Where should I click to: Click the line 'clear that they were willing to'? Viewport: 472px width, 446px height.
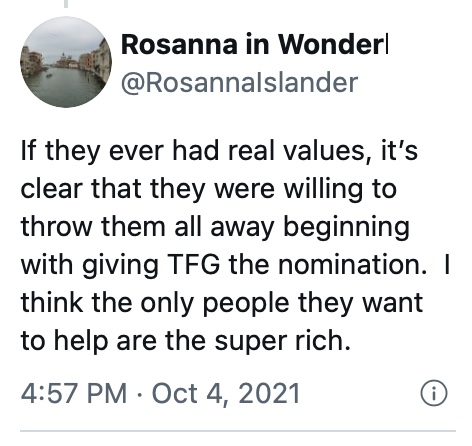click(x=209, y=189)
